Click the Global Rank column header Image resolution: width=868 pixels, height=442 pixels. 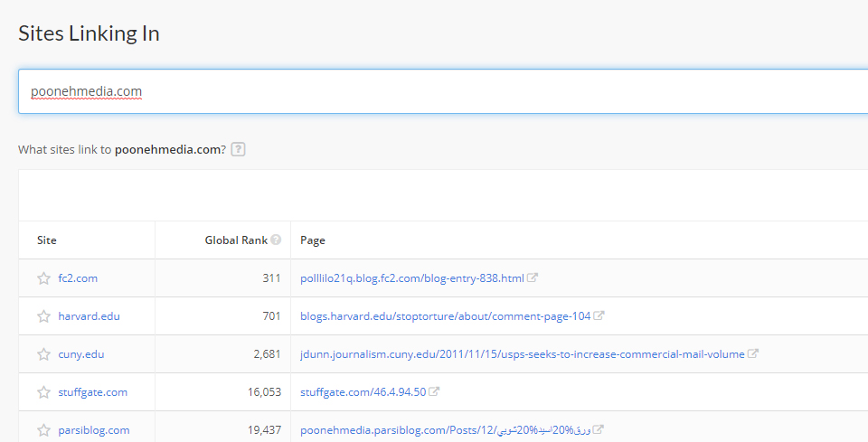[x=236, y=240]
